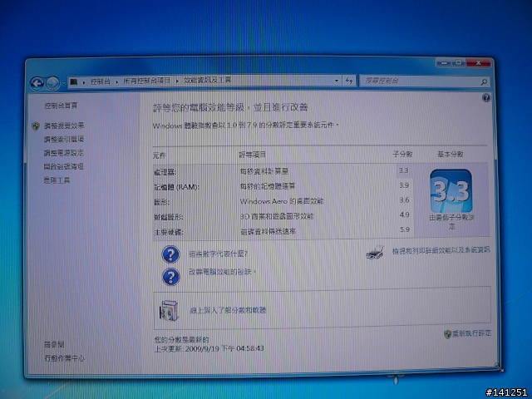The image size is (532, 399).
Task: Click blue question icon for 這些數字代表什麼
Action: point(170,255)
